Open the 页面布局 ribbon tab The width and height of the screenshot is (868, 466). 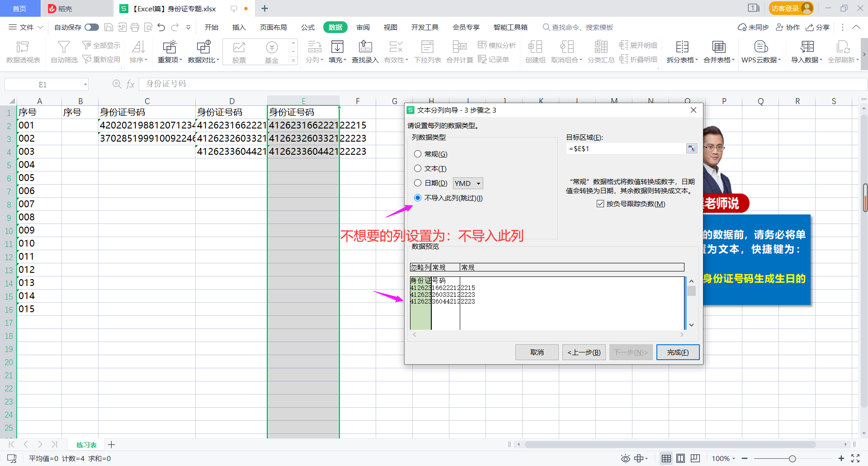point(274,27)
